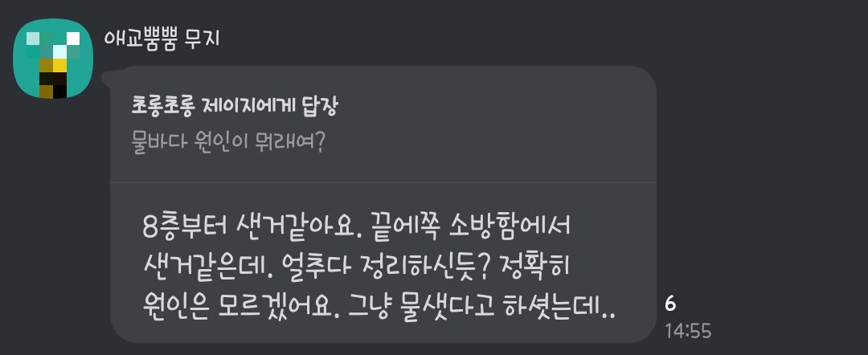Click the 14:55 timestamp
The height and width of the screenshot is (355, 868).
pos(688,331)
